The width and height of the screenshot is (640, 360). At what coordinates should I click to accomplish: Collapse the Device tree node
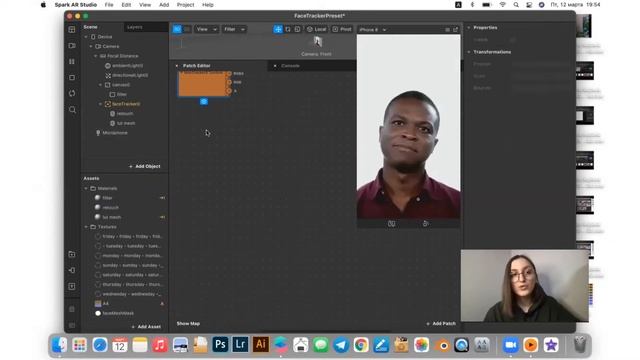86,37
